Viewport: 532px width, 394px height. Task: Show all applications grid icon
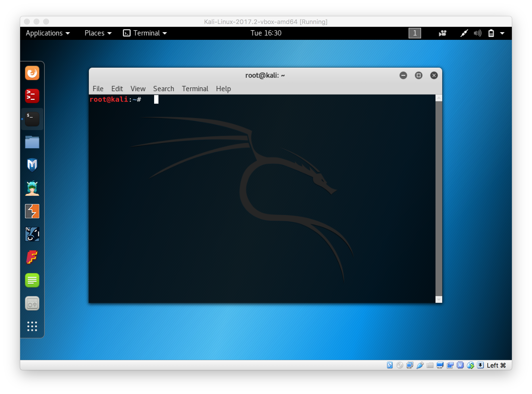[32, 326]
